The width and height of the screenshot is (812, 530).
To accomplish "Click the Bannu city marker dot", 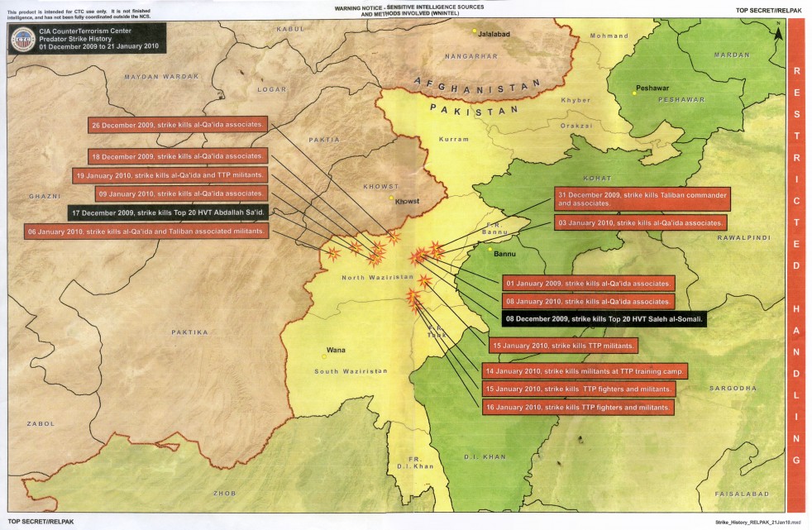I will coord(490,249).
